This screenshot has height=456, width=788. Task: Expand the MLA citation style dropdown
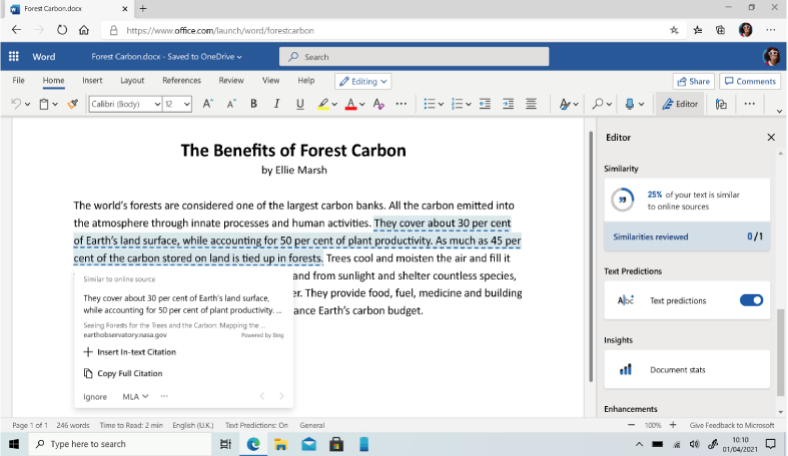(135, 397)
